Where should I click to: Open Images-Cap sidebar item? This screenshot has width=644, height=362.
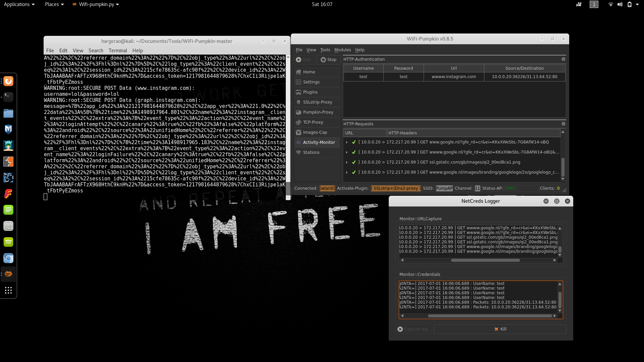point(317,132)
